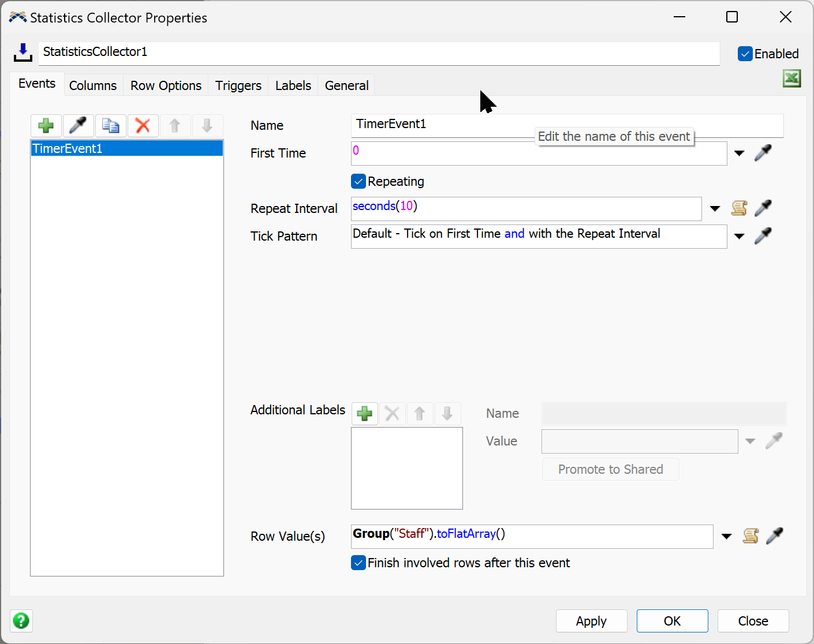The height and width of the screenshot is (644, 814).
Task: Expand the Row Value(s) dropdown arrow
Action: (x=727, y=537)
